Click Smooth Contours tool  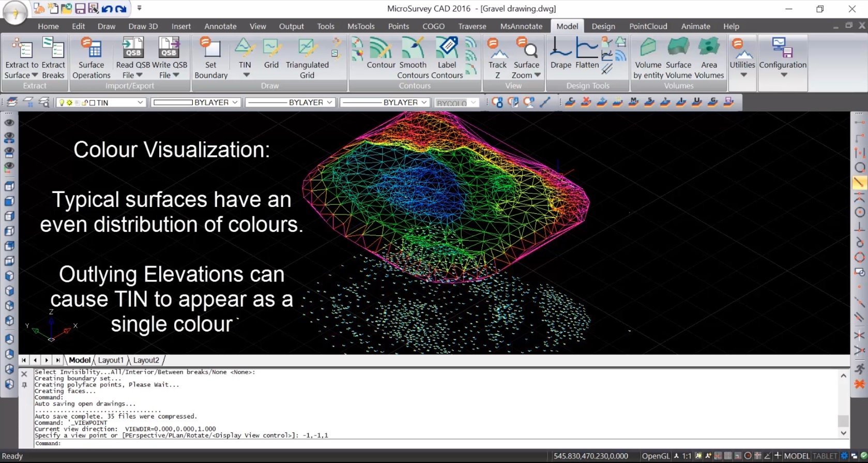coord(413,58)
